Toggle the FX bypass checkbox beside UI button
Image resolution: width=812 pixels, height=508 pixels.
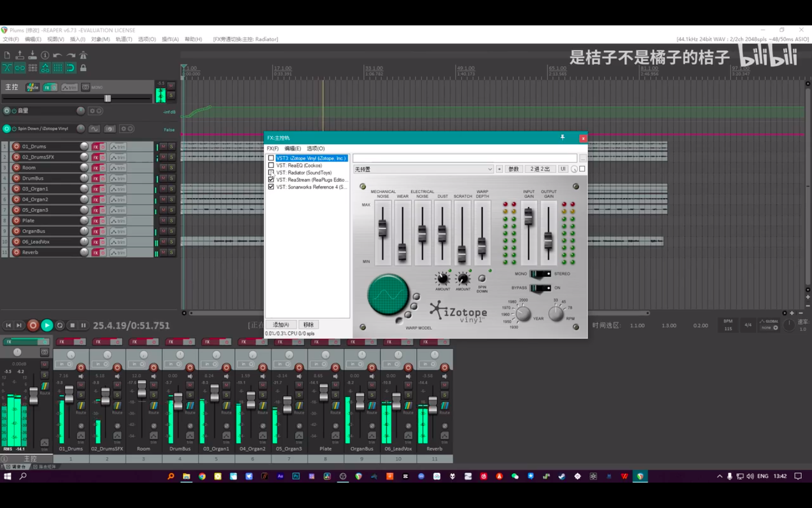point(582,169)
